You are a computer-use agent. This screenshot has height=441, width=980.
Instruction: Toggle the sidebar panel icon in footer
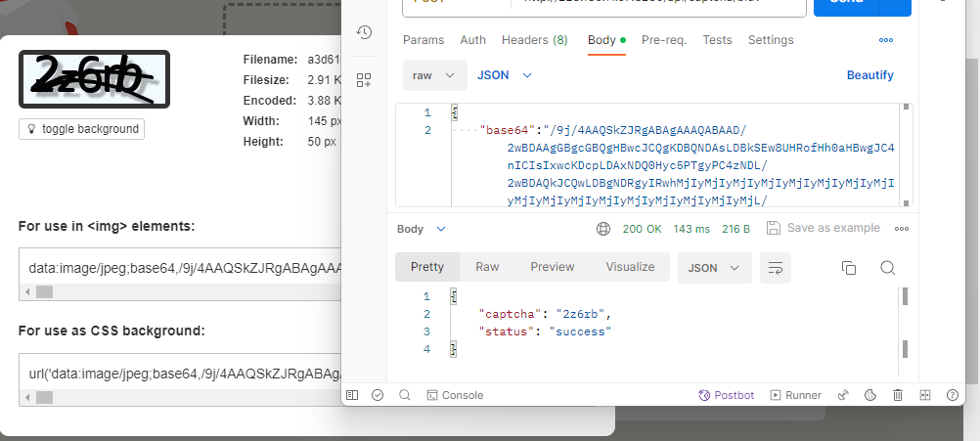click(x=352, y=395)
